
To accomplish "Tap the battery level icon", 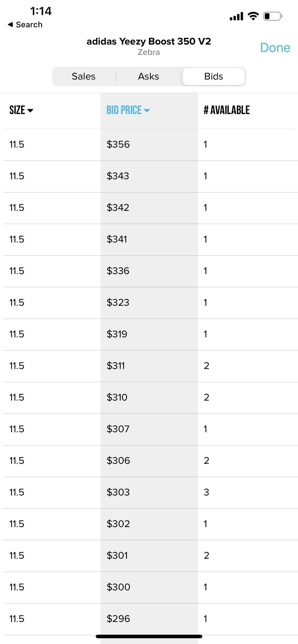I will click(x=273, y=16).
